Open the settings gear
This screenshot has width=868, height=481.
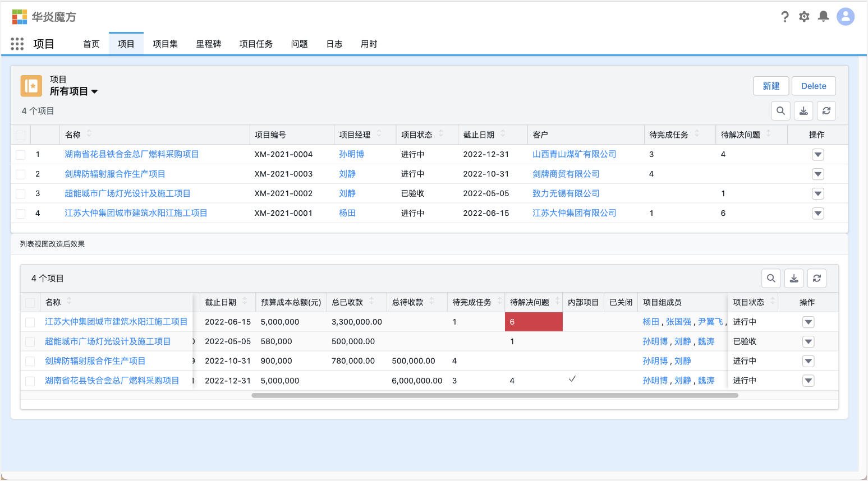click(803, 17)
